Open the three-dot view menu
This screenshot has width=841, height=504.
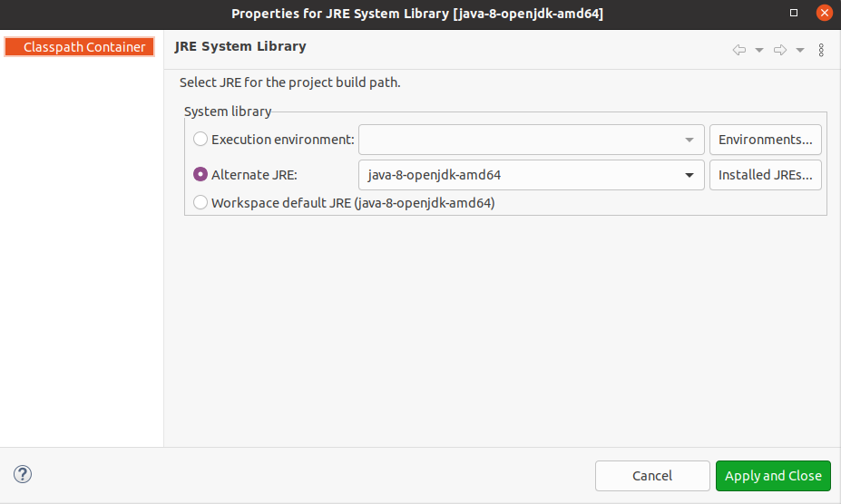tap(822, 50)
